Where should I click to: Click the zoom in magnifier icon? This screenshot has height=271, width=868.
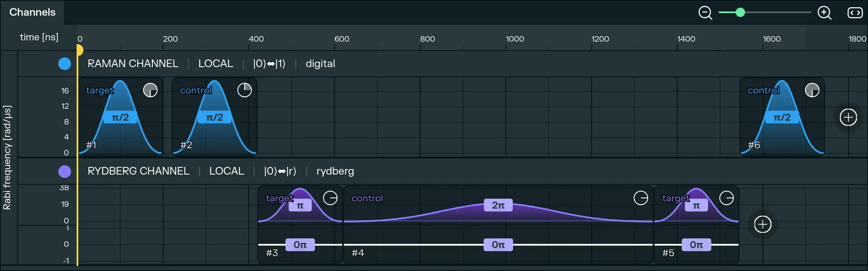tap(824, 13)
